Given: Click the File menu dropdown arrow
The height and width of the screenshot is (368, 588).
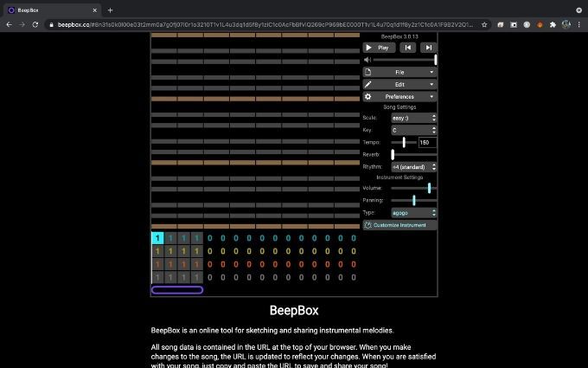Looking at the screenshot, I should coord(431,72).
